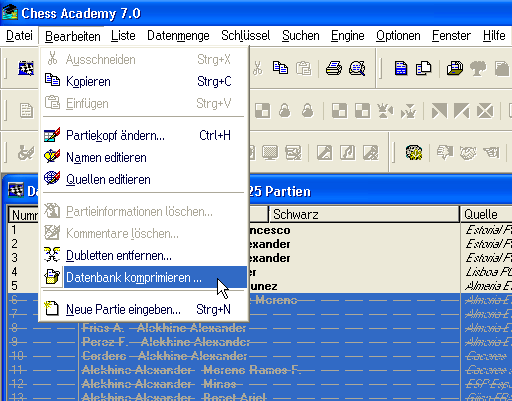Select deleted game row Cordero

point(259,356)
